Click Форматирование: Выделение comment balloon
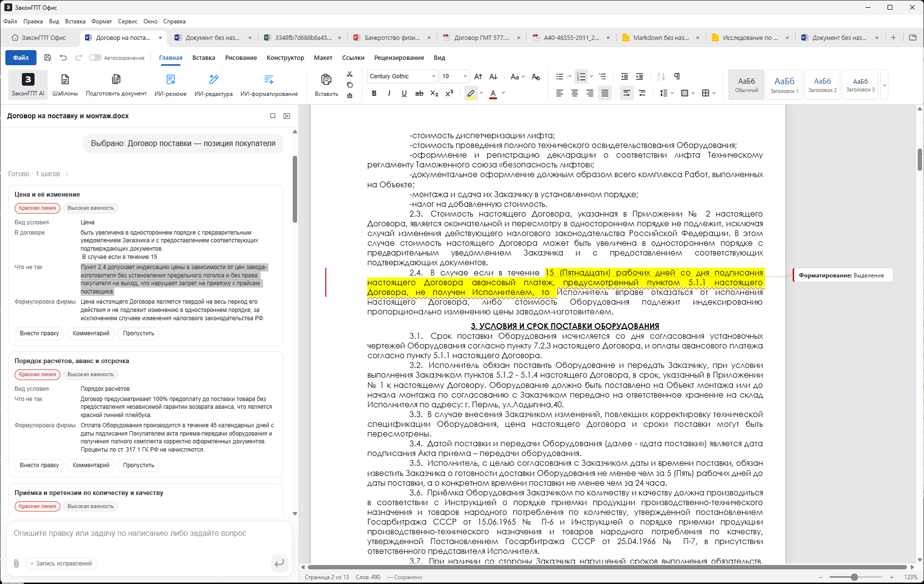The image size is (924, 584). (843, 275)
